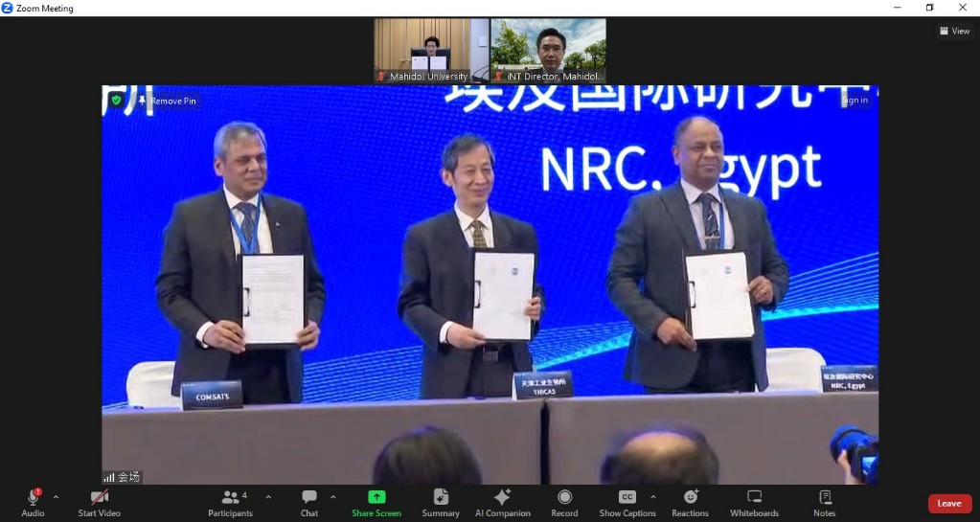The width and height of the screenshot is (980, 522).
Task: Click the Zoom logo in title bar
Action: click(8, 8)
